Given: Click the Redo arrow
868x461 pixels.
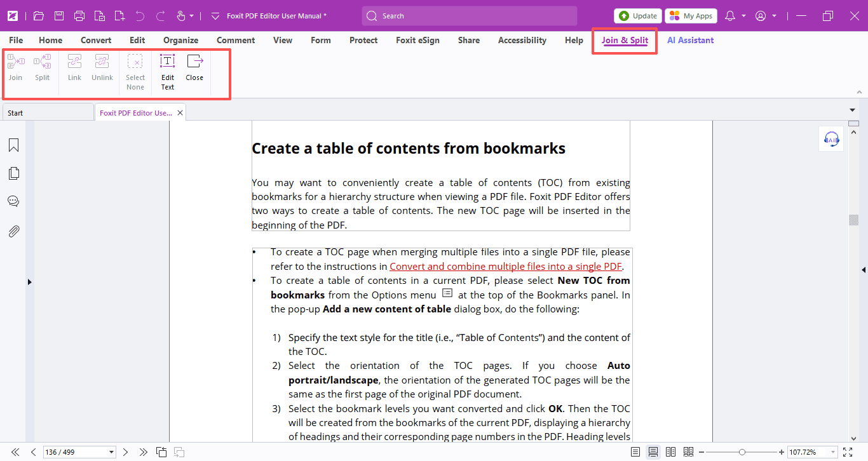Looking at the screenshot, I should [160, 16].
